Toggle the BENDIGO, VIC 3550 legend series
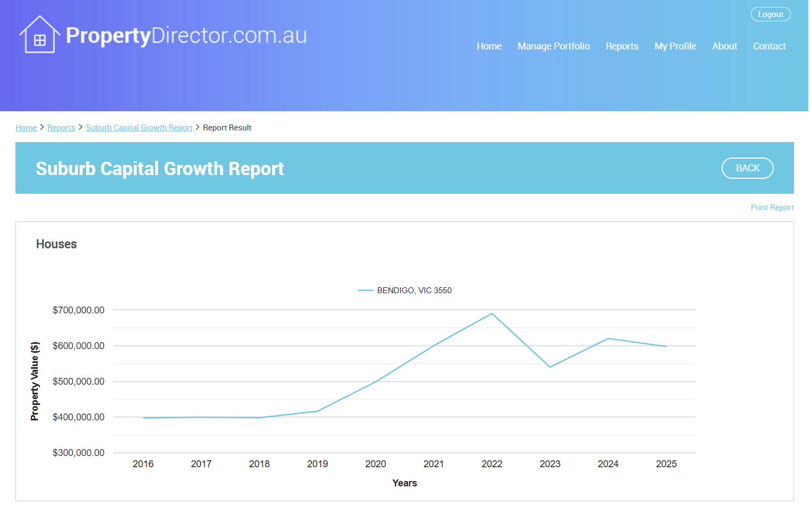The height and width of the screenshot is (530, 812). (405, 291)
